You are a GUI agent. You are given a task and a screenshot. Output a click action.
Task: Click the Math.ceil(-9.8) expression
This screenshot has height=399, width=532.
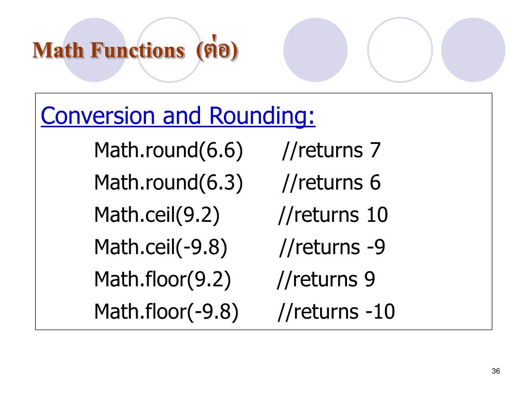[x=161, y=247]
